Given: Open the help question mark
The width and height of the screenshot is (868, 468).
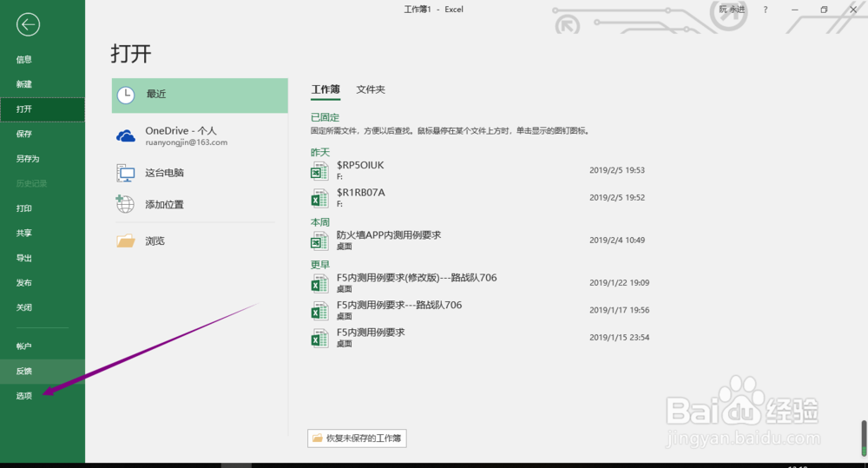Looking at the screenshot, I should [x=765, y=10].
